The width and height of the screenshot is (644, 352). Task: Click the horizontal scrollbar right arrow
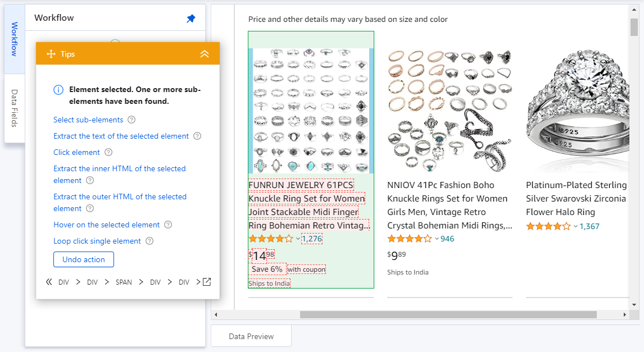(x=625, y=314)
